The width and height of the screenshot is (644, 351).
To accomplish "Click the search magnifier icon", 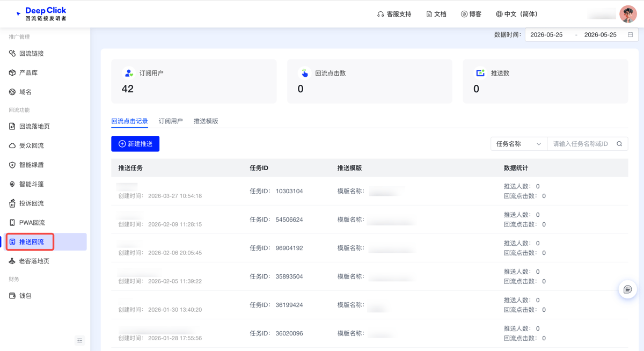I will point(619,144).
